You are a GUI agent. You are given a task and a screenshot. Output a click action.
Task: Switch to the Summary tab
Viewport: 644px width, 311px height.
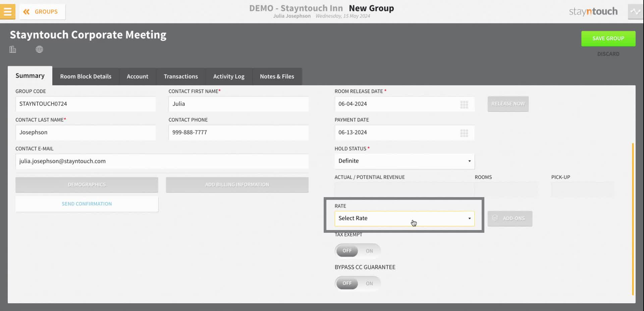pos(30,76)
